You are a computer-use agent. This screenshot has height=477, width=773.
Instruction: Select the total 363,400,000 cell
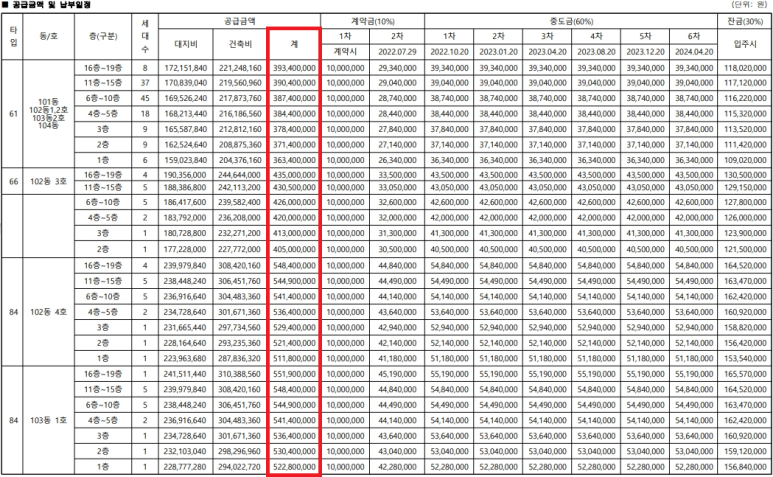tap(294, 160)
